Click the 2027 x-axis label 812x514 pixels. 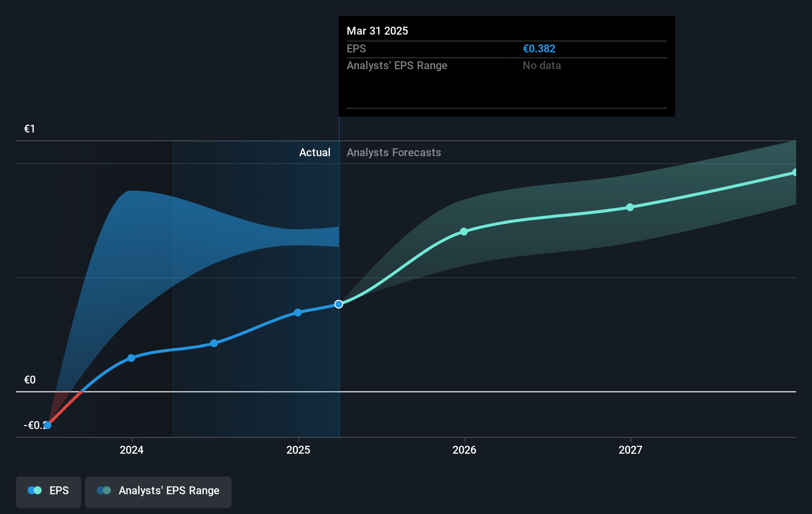(x=631, y=450)
